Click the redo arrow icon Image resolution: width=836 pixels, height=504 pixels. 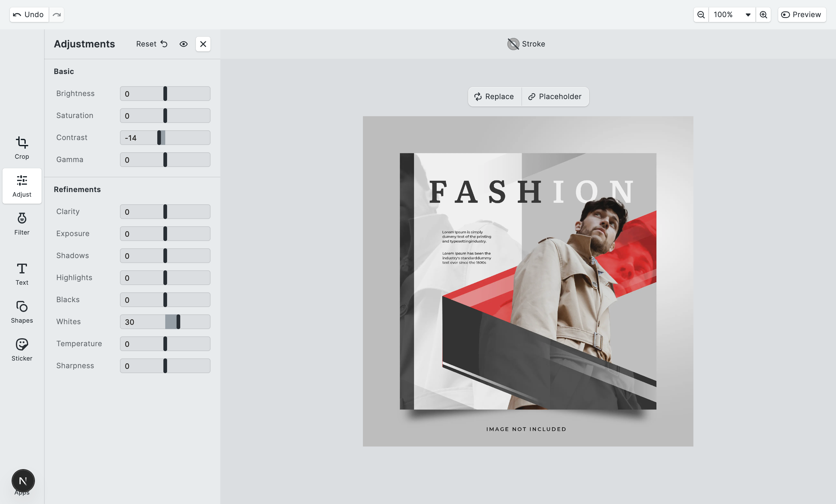coord(57,15)
